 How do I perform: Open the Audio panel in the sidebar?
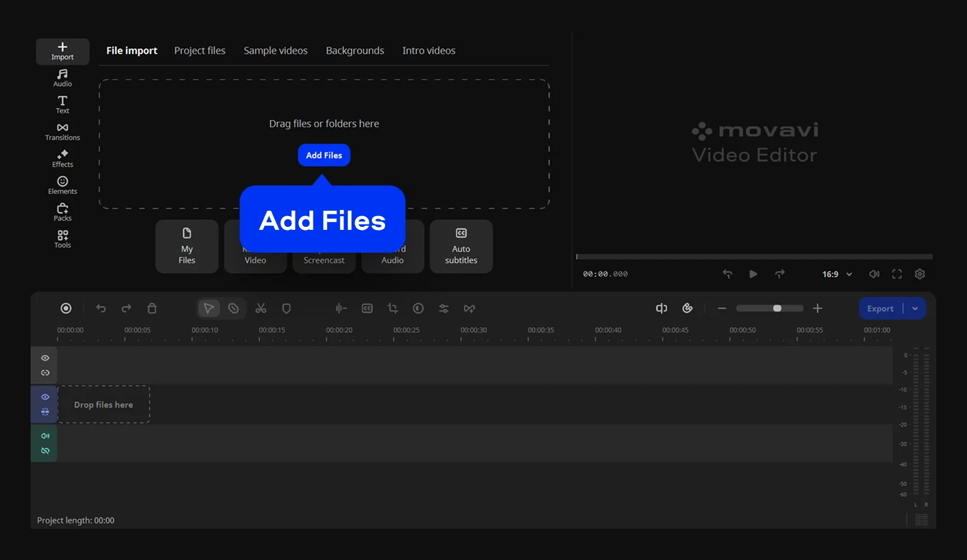click(62, 77)
